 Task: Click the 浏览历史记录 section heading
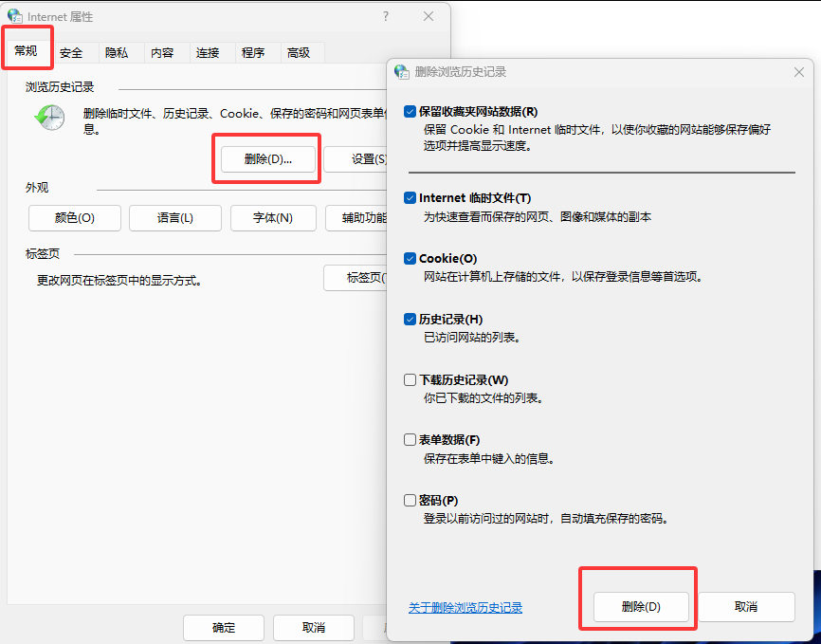[x=60, y=87]
